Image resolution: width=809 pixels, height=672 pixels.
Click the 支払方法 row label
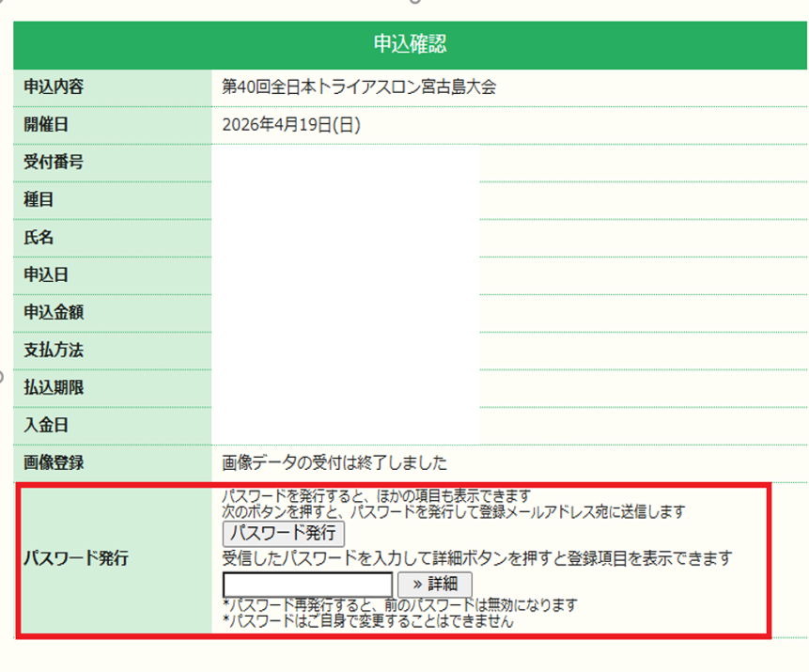(54, 350)
